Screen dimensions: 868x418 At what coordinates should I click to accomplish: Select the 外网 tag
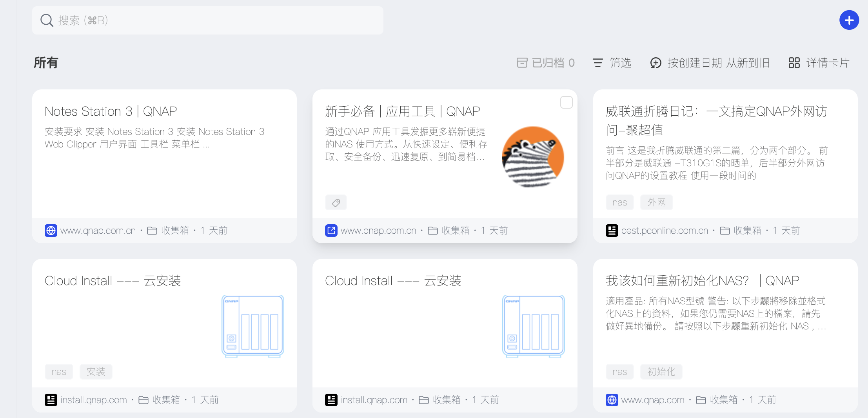(x=656, y=202)
